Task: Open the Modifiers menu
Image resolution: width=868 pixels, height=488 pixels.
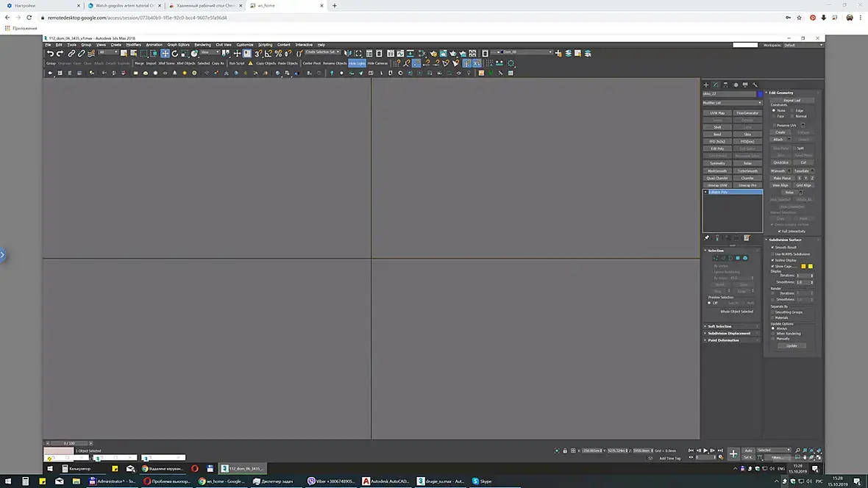Action: [x=133, y=45]
